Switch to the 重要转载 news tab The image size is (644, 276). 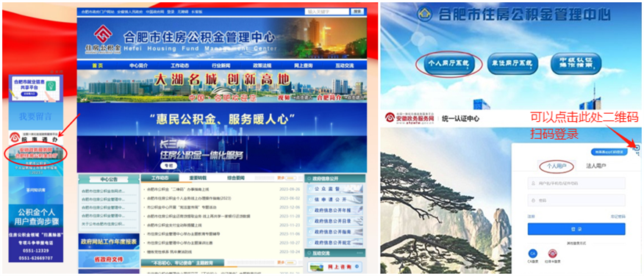click(198, 178)
